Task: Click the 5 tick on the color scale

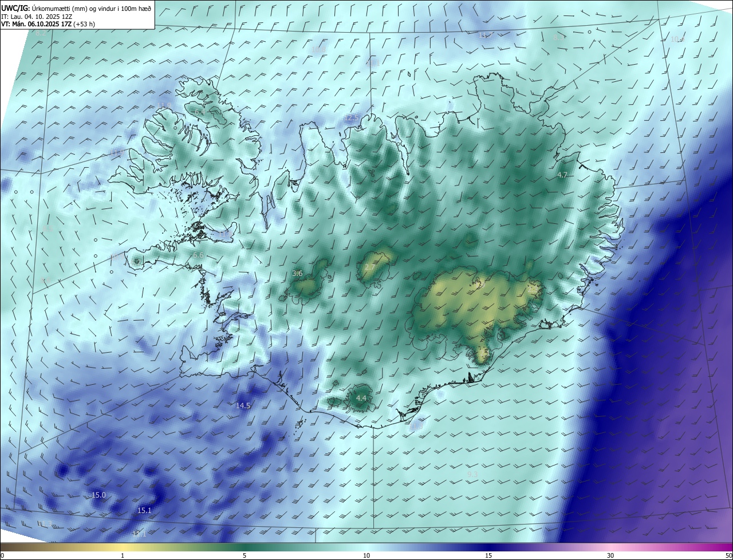Action: point(245,555)
